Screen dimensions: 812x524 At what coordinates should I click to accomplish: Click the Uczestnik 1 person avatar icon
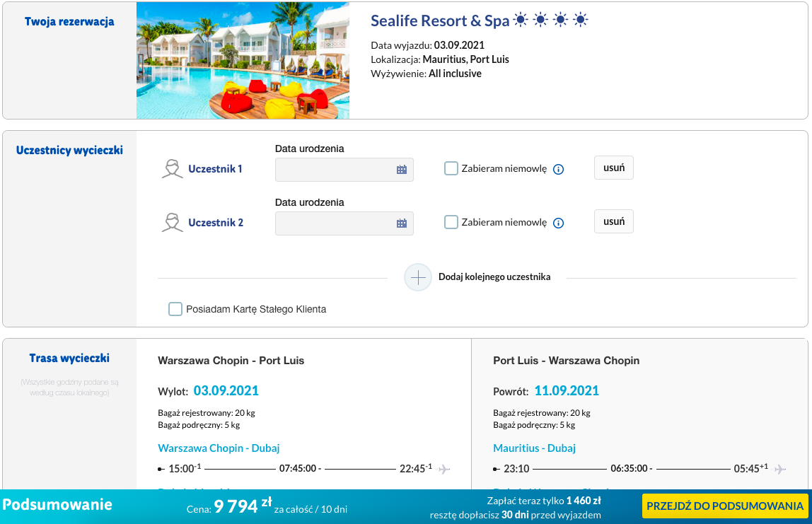tap(172, 169)
